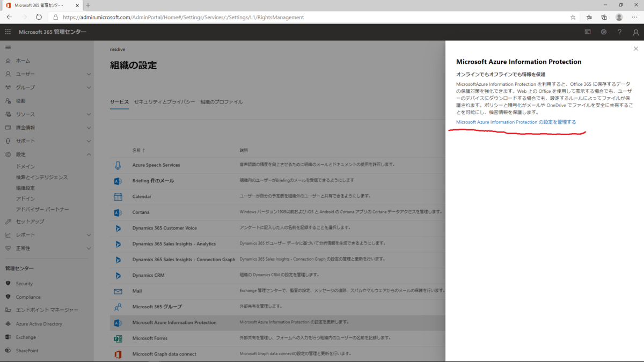Click the Cortana service icon
Image resolution: width=644 pixels, height=362 pixels.
pos(118,212)
